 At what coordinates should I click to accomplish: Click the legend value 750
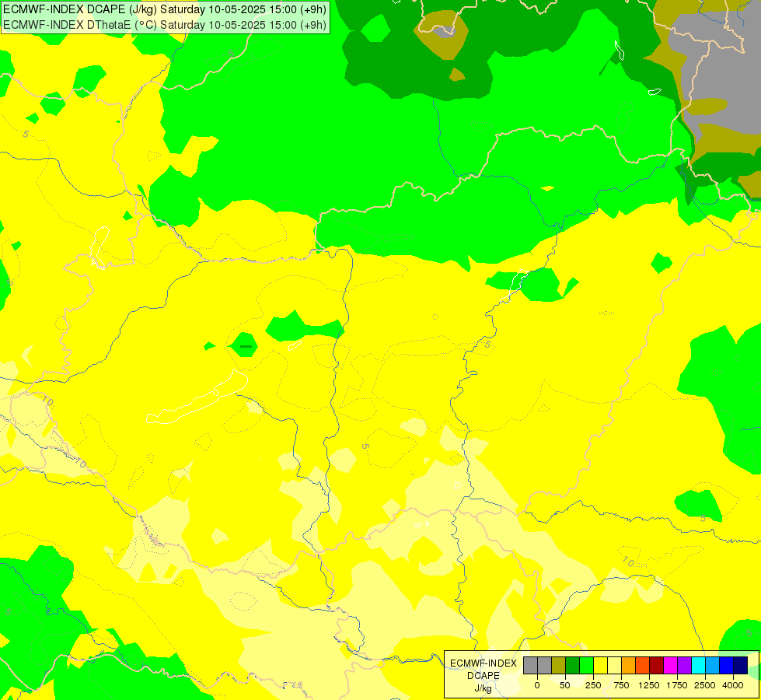tap(621, 685)
